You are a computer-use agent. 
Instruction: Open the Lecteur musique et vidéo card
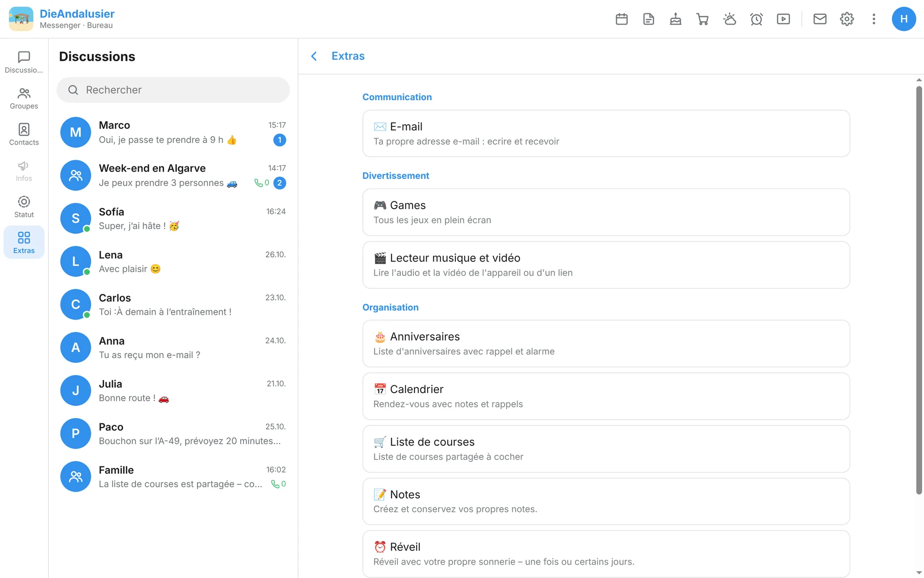pos(606,265)
